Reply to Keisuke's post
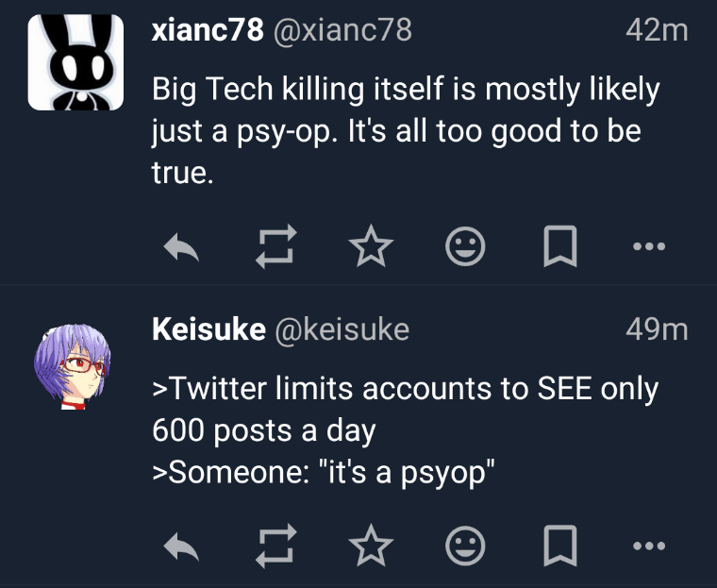 click(179, 546)
